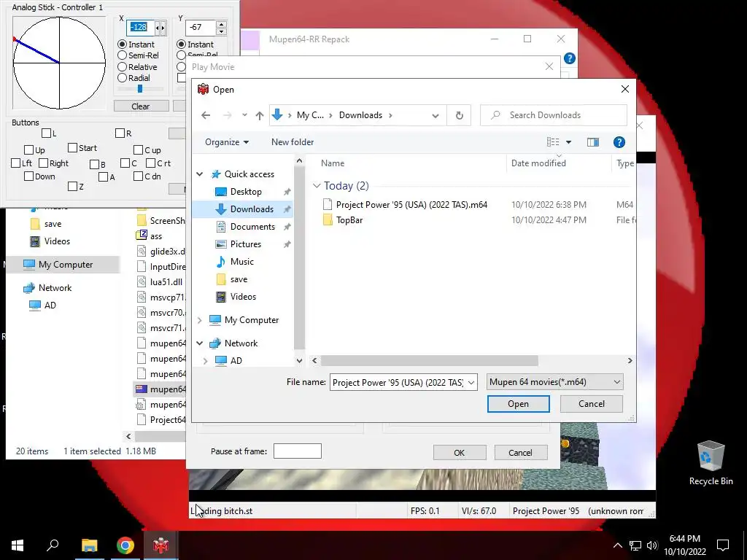The height and width of the screenshot is (560, 747).
Task: Select Relative radio for X axis
Action: [x=123, y=67]
